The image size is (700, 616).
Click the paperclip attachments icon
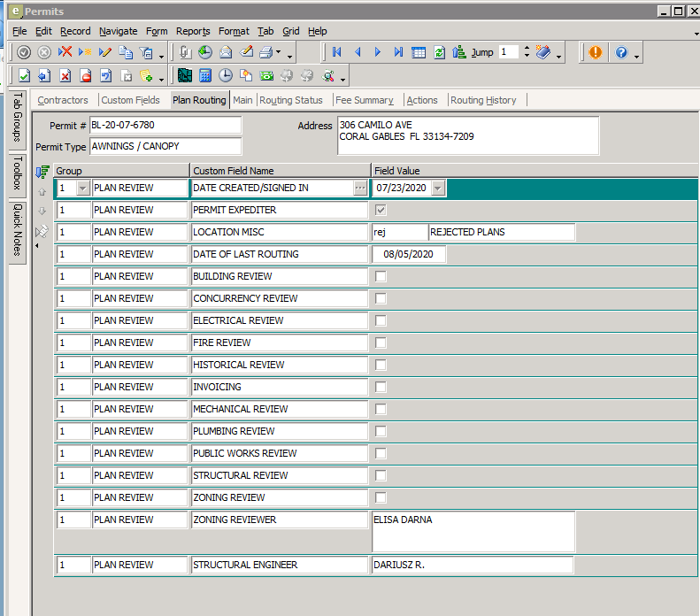coord(184,52)
